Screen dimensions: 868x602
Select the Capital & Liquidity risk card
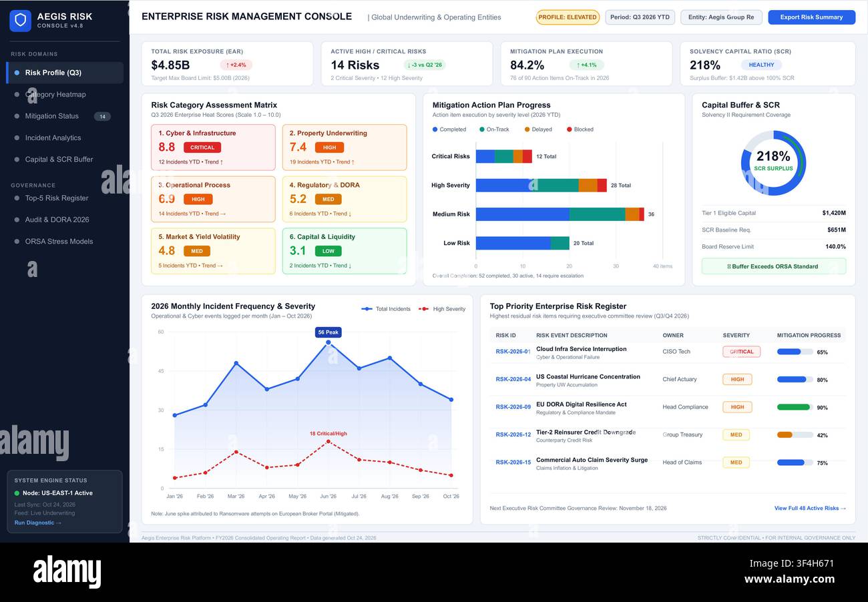(x=345, y=251)
